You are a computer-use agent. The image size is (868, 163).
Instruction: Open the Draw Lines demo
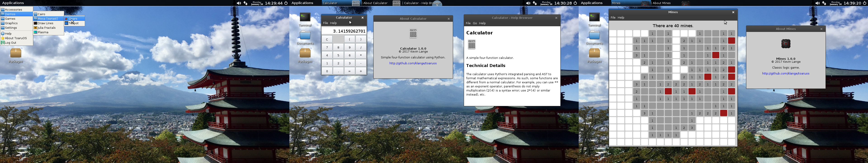click(48, 23)
